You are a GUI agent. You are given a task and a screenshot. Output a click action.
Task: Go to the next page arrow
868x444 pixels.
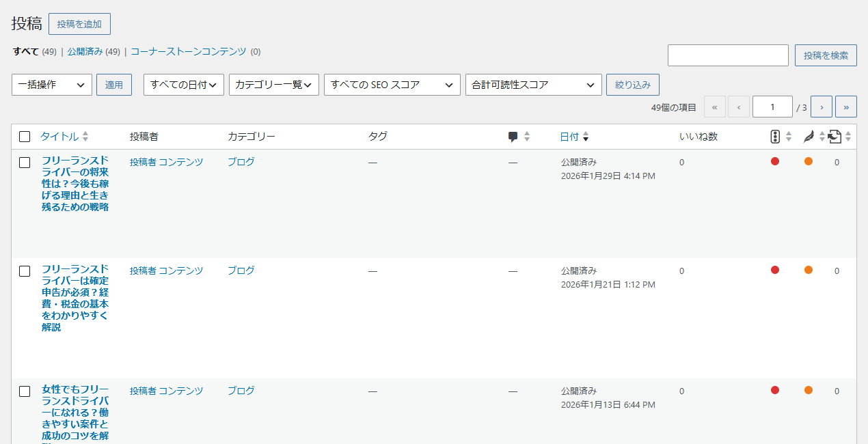point(821,107)
